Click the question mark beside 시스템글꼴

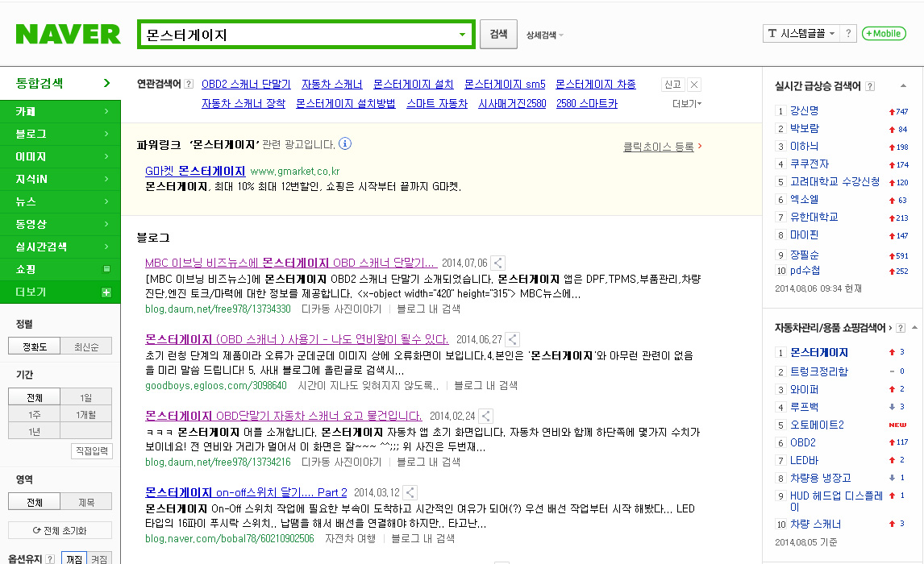tap(848, 34)
